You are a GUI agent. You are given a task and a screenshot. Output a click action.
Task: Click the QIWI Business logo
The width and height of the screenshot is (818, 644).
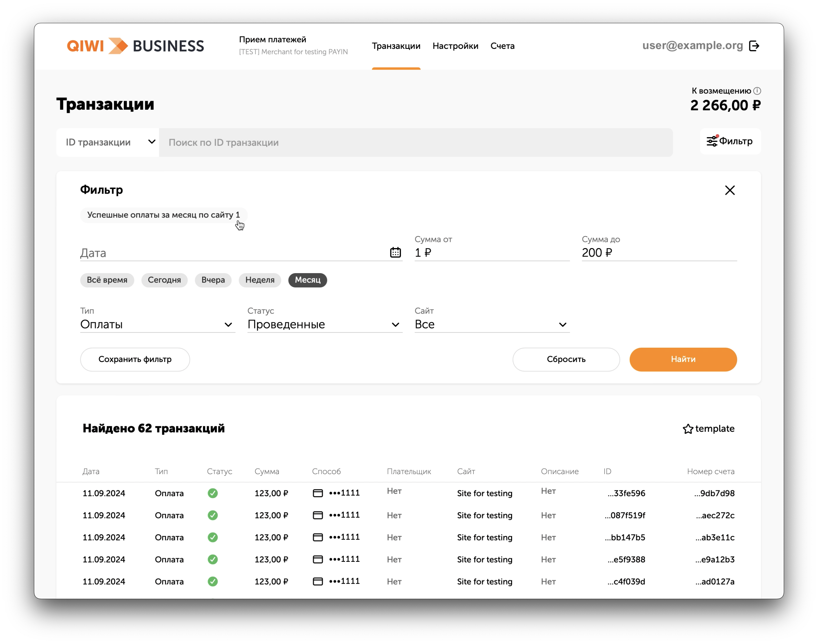[x=135, y=46]
